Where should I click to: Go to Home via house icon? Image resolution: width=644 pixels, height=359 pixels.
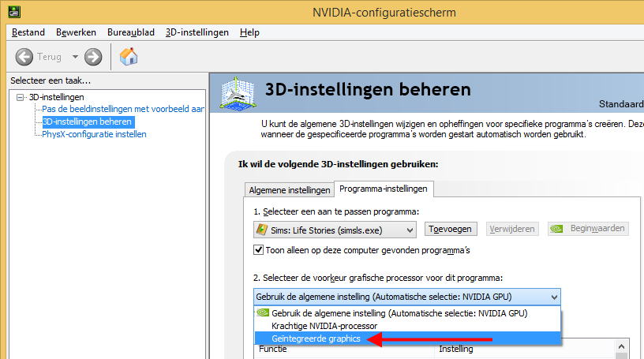tap(129, 57)
